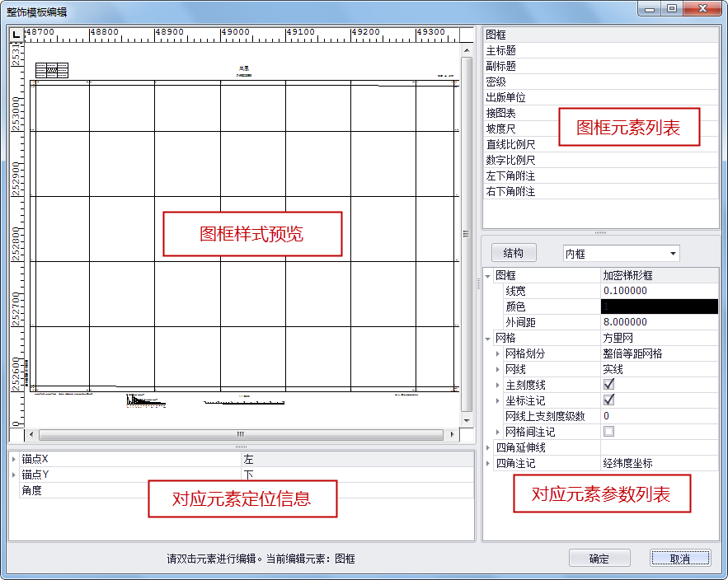Click the preview vertical scrollbar down arrow
The width and height of the screenshot is (728, 580).
tap(466, 418)
